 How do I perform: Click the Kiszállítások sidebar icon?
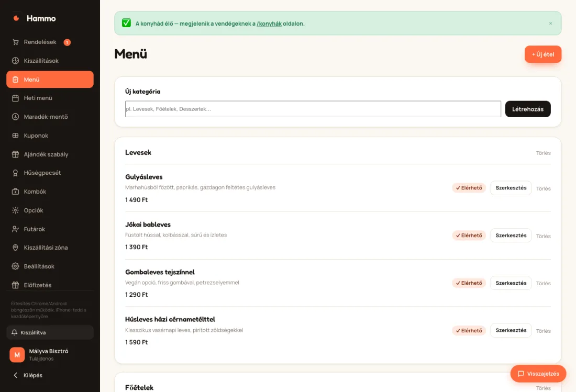15,61
